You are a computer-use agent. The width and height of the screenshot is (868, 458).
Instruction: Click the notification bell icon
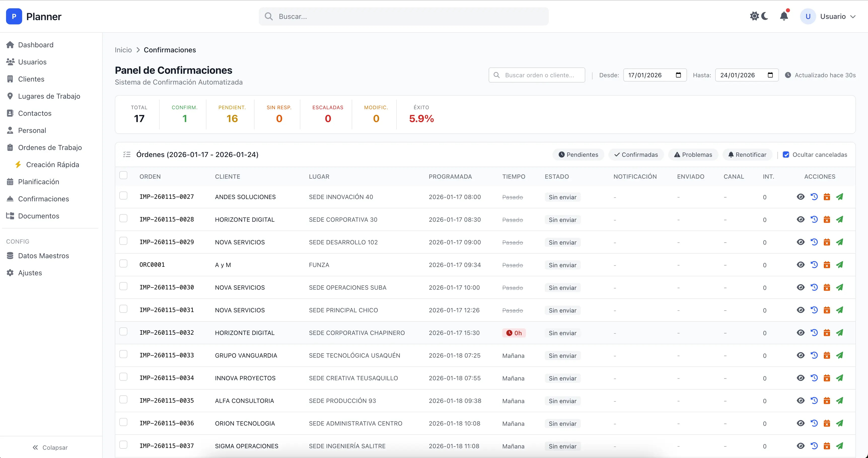click(x=784, y=16)
